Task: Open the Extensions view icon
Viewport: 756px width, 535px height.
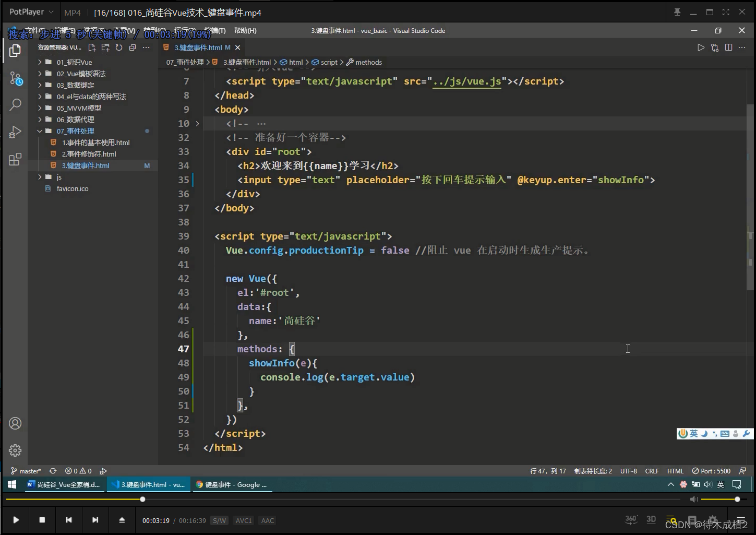Action: (x=15, y=159)
